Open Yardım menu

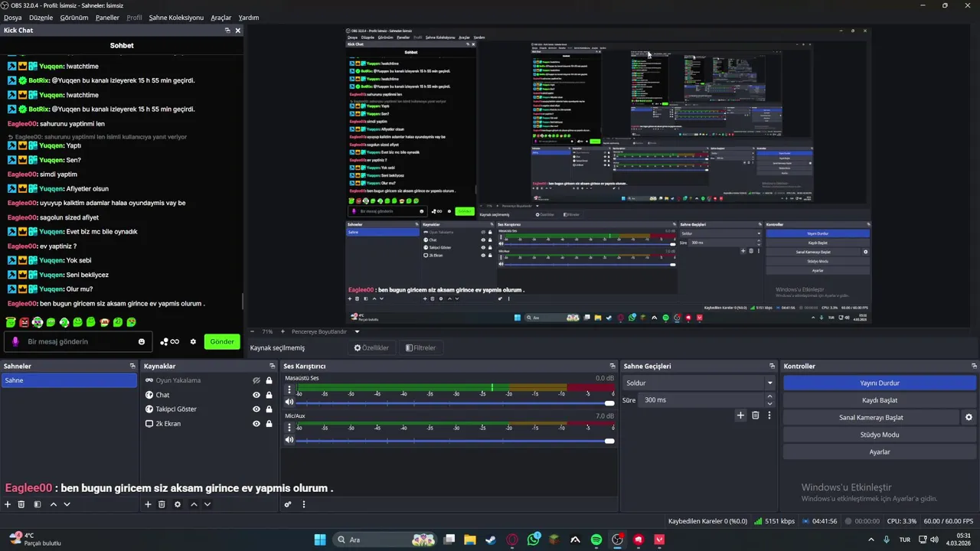coord(249,18)
